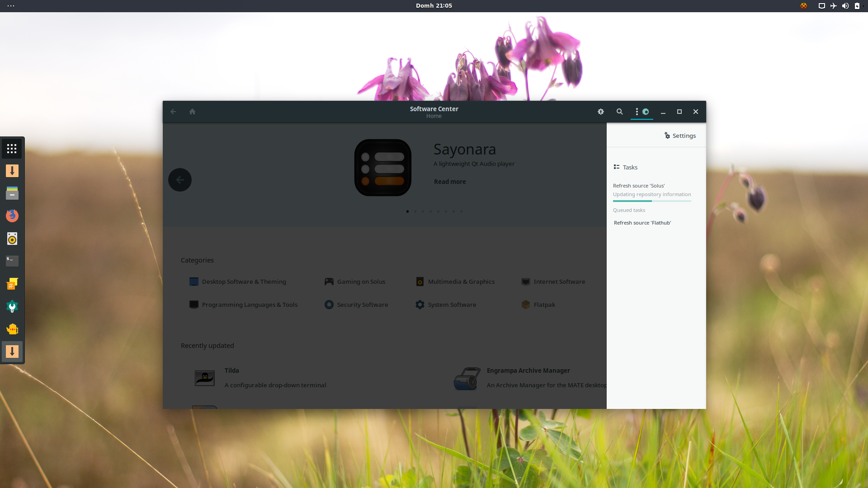Open Rhythmbox speaker icon in dock
Viewport: 868px width, 488px height.
click(x=12, y=239)
